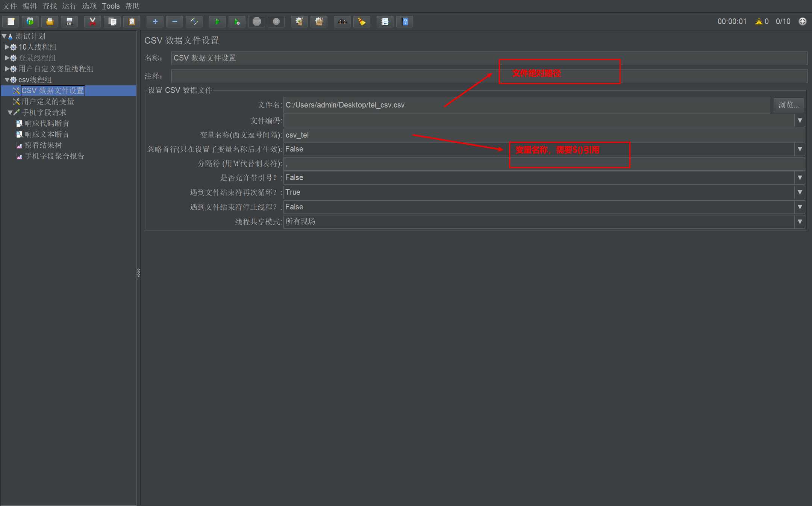Click the Stop test icon

click(256, 21)
